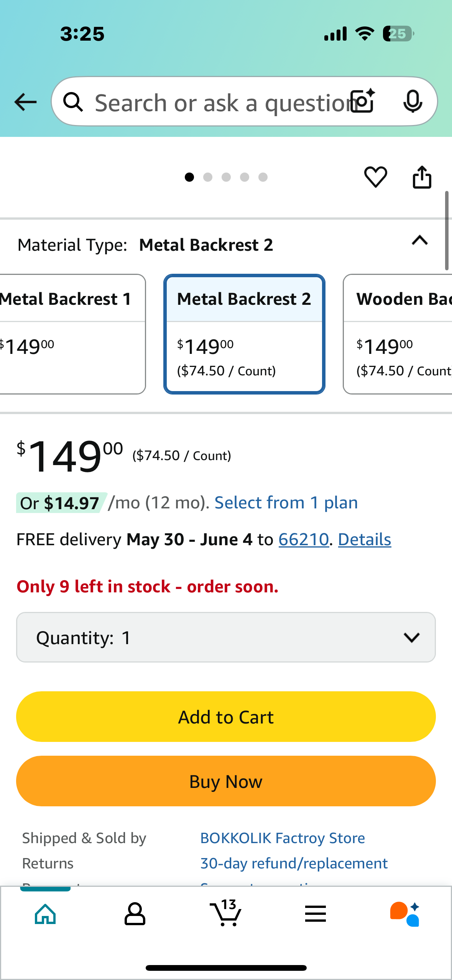Tap the microphone voice search icon

coord(413,102)
